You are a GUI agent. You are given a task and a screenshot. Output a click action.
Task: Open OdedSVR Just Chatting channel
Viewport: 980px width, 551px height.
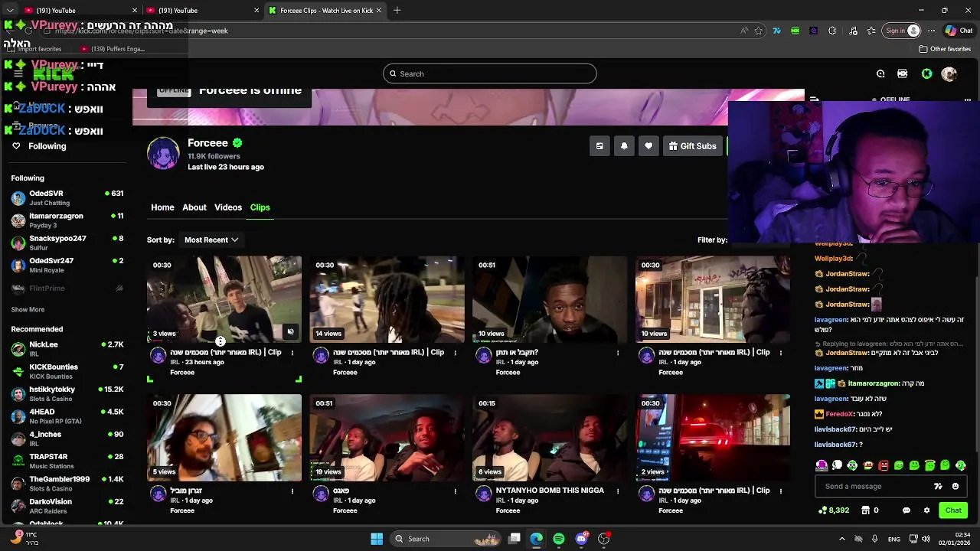(x=67, y=198)
